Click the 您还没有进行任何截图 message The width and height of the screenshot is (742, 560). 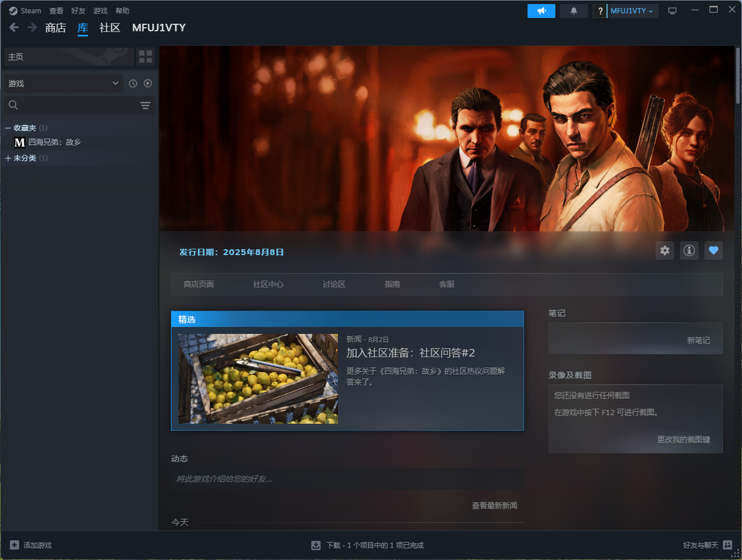click(592, 395)
